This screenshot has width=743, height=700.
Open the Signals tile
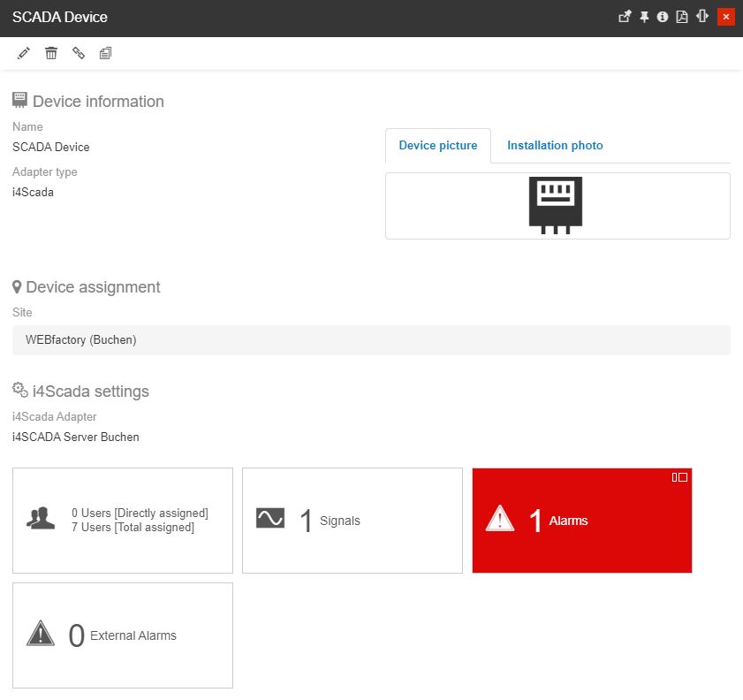[352, 521]
